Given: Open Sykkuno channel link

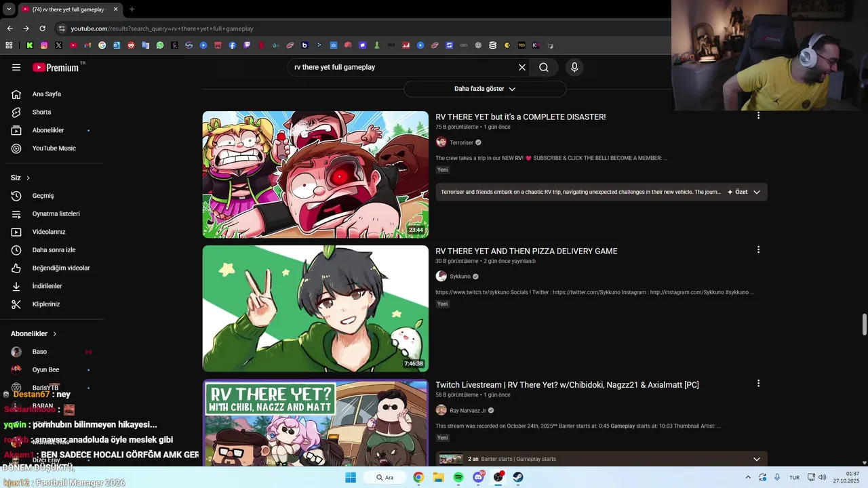Looking at the screenshot, I should pos(460,277).
